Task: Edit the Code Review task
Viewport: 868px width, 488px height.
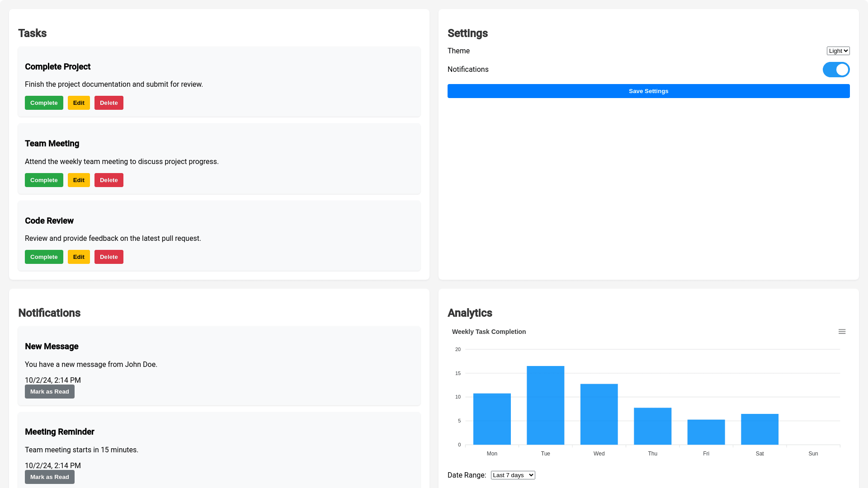Action: [79, 257]
